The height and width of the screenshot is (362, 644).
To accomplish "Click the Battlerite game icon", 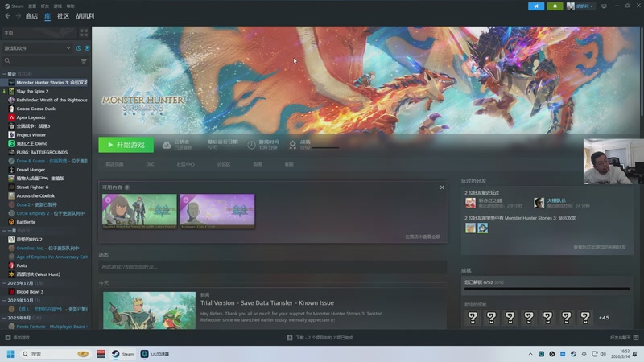I will coord(11,222).
